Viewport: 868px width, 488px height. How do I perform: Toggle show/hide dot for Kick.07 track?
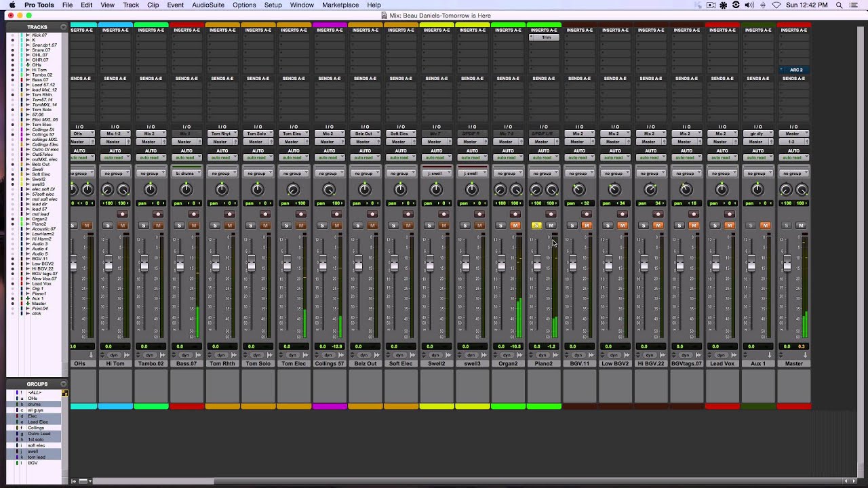click(13, 35)
